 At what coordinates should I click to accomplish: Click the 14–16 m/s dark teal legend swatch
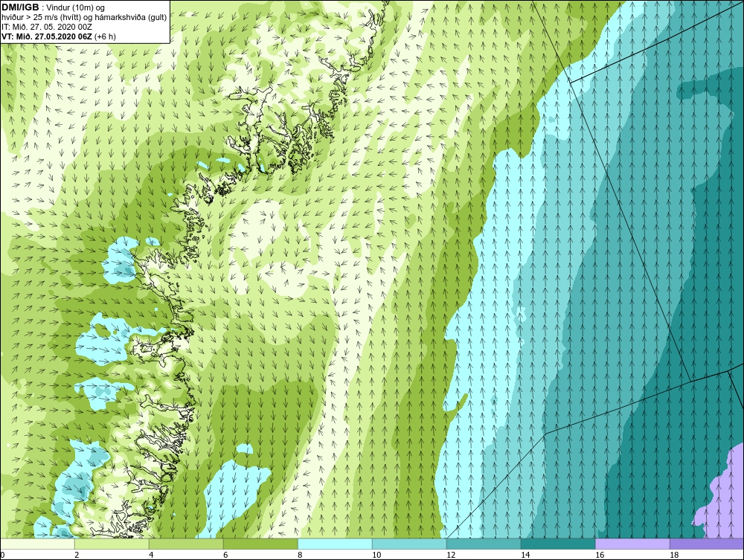pos(558,544)
